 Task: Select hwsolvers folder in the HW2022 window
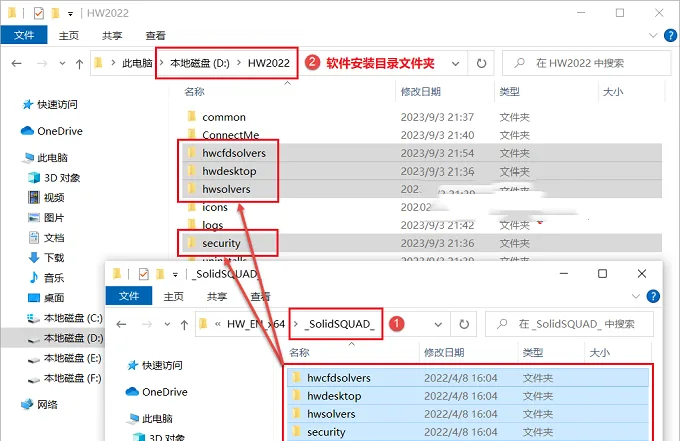(x=226, y=189)
